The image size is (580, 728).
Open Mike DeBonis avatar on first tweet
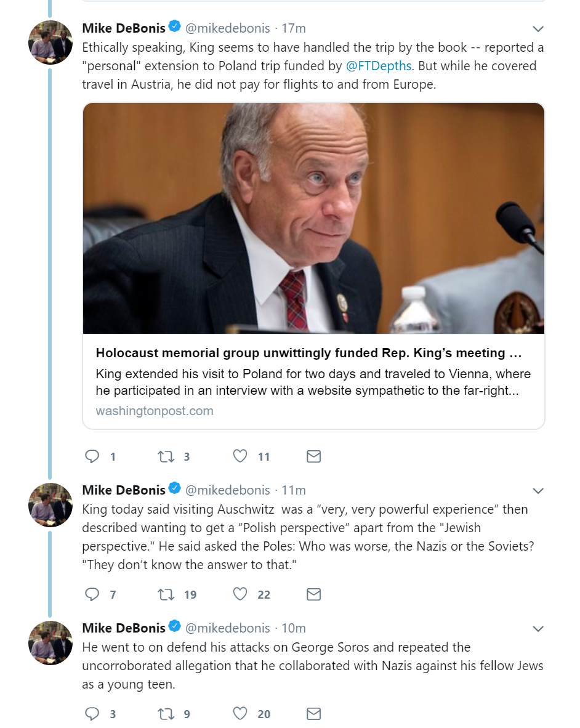coord(50,43)
